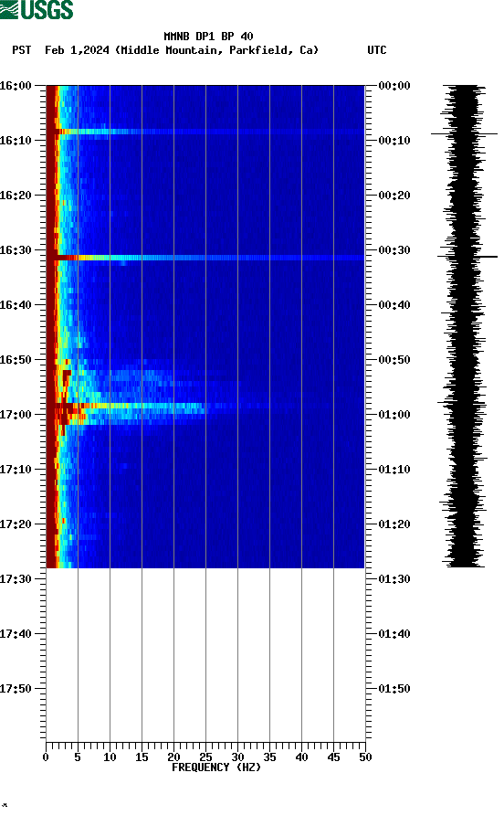Viewport: 504px width, 815px height.
Task: Click the spectrogram event streak near 16:08
Action: (205, 132)
